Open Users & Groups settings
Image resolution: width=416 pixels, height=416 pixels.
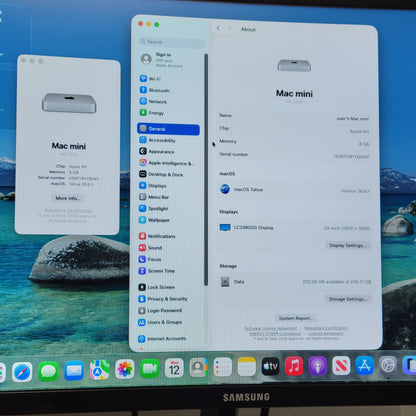tap(160, 322)
